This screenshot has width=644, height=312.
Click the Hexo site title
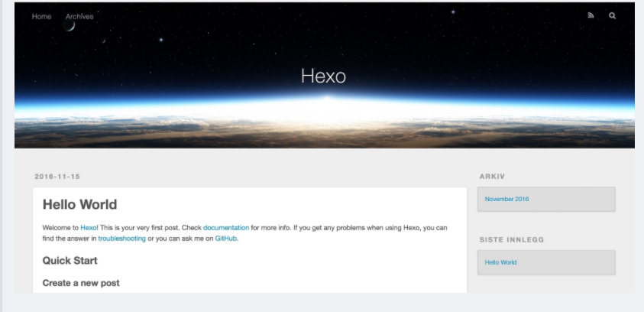pyautogui.click(x=323, y=76)
